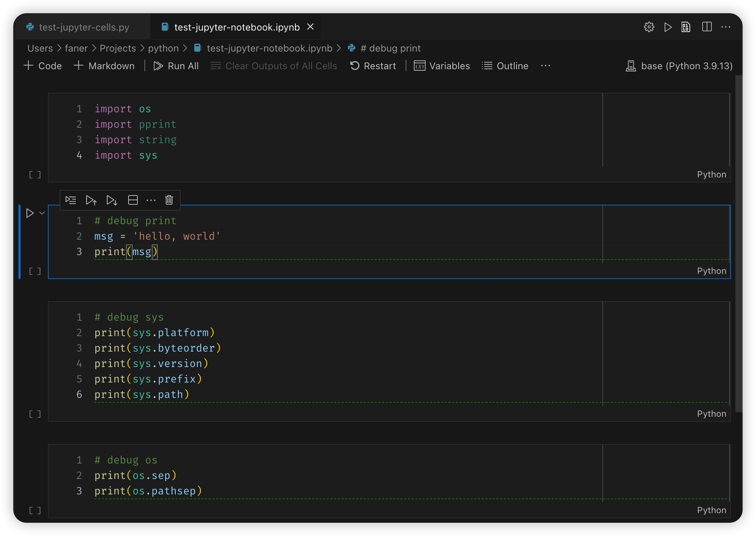Add a new Markdown cell
This screenshot has height=536, width=756.
(x=104, y=66)
